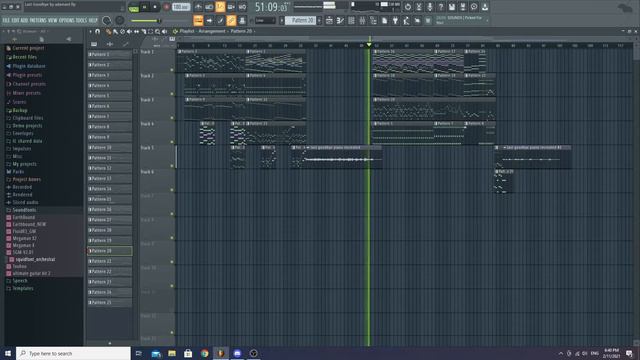Click the help question mark icon
The width and height of the screenshot is (640, 360).
pyautogui.click(x=441, y=7)
